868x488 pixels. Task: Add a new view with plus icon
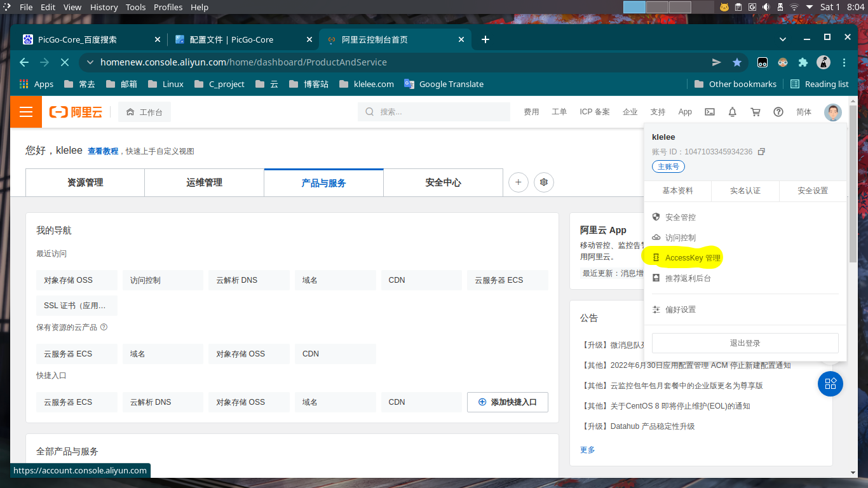(x=519, y=182)
